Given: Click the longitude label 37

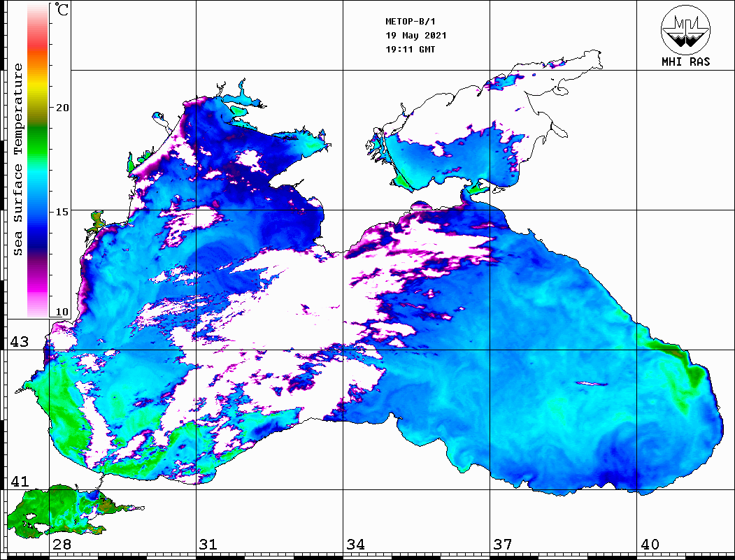Looking at the screenshot, I should pos(502,545).
